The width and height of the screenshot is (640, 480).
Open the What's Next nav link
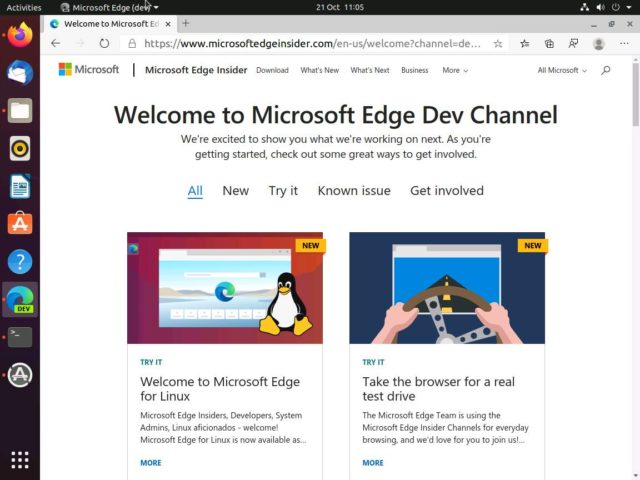click(370, 70)
